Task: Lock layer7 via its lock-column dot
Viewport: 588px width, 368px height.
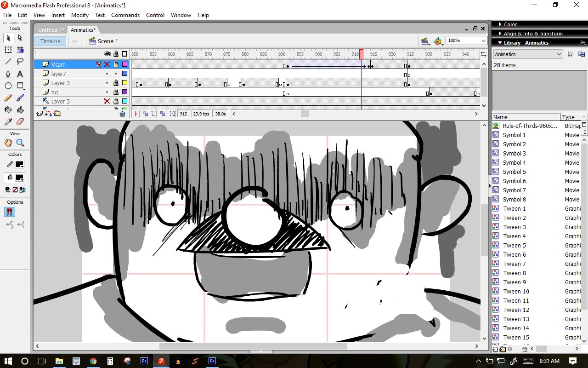Action: point(116,74)
